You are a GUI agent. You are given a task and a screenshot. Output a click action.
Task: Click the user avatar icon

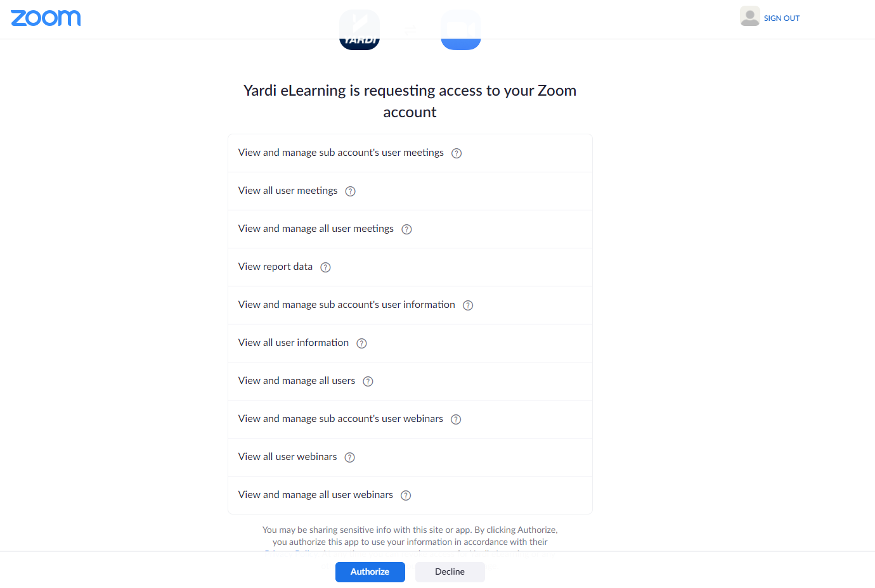pos(749,16)
